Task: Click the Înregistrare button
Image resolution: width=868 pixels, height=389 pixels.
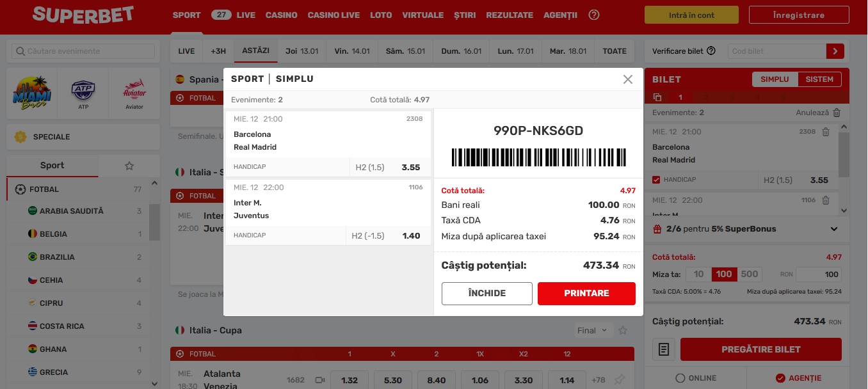Action: 798,15
